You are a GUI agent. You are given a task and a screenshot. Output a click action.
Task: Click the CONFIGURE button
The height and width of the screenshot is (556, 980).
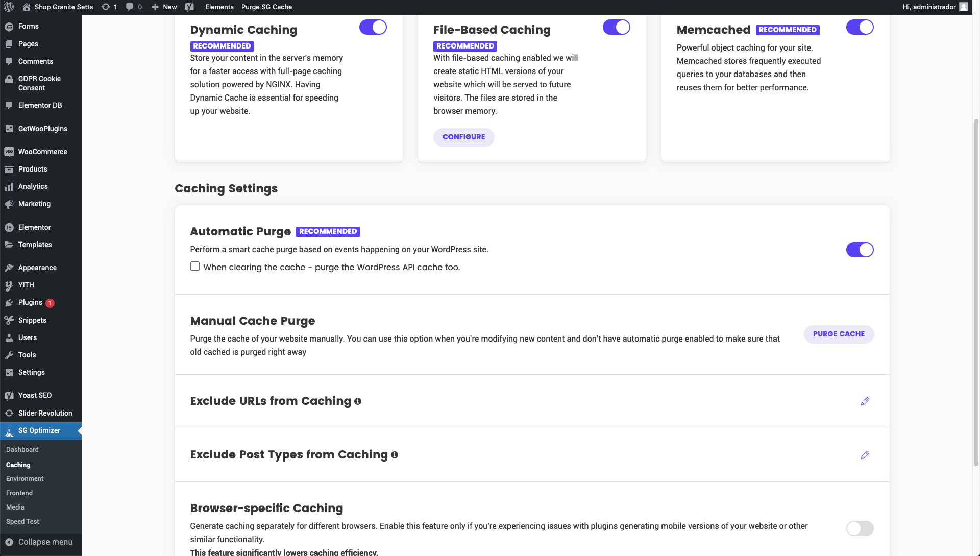point(463,137)
